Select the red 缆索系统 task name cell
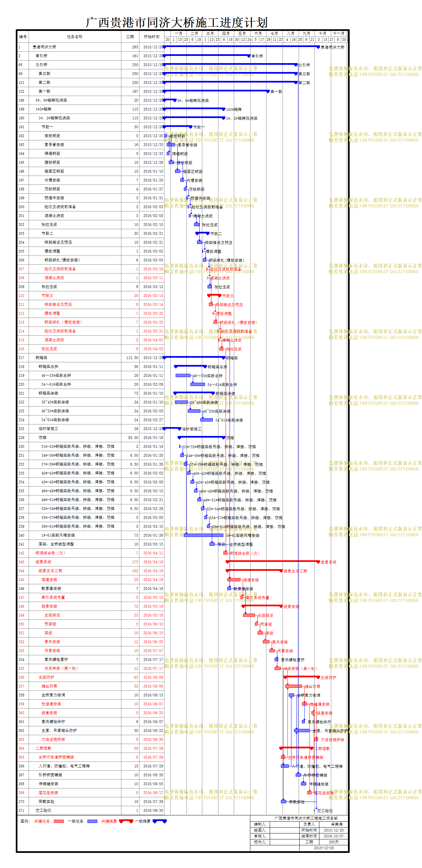422x868 pixels. click(43, 562)
